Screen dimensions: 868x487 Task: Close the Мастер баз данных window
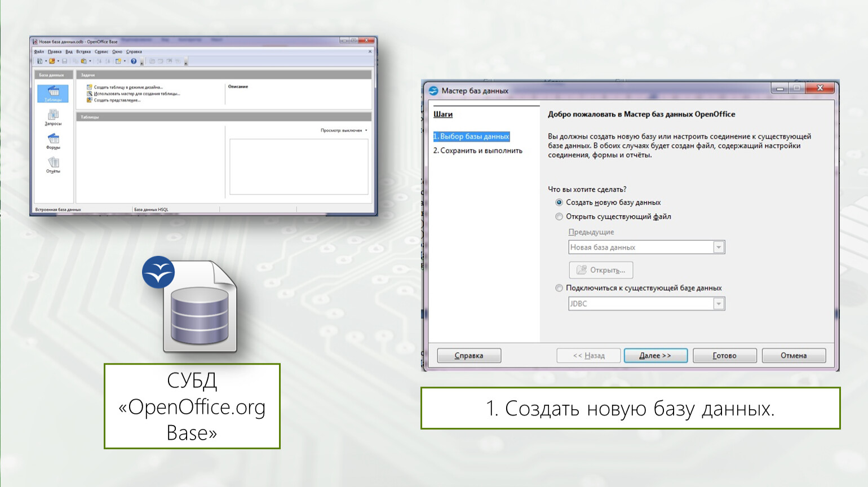(x=820, y=88)
